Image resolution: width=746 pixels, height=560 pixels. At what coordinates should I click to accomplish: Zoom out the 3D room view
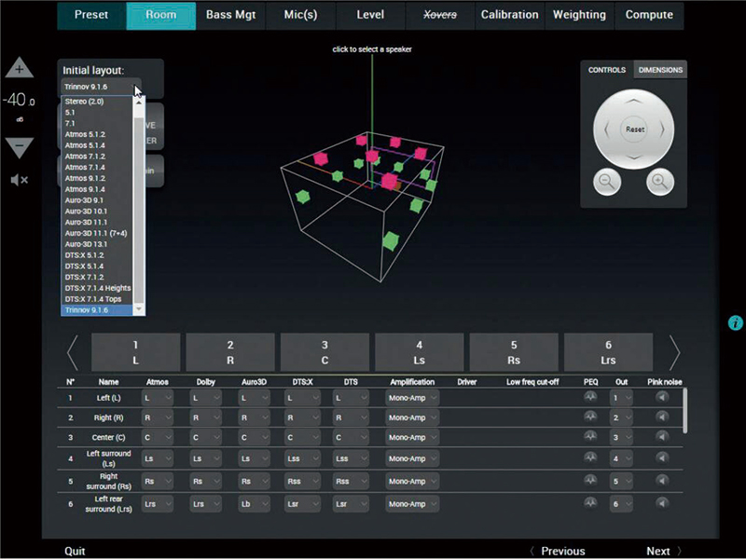(x=607, y=182)
